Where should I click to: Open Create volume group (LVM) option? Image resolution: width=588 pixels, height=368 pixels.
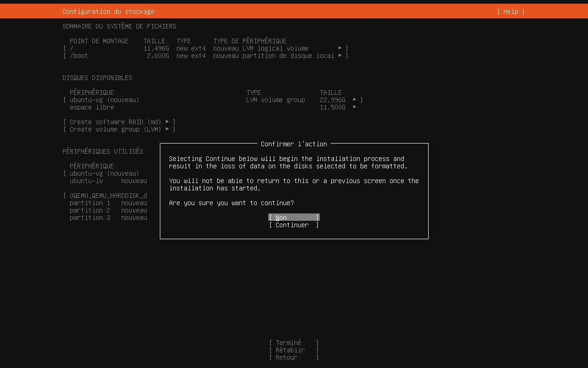pyautogui.click(x=119, y=129)
